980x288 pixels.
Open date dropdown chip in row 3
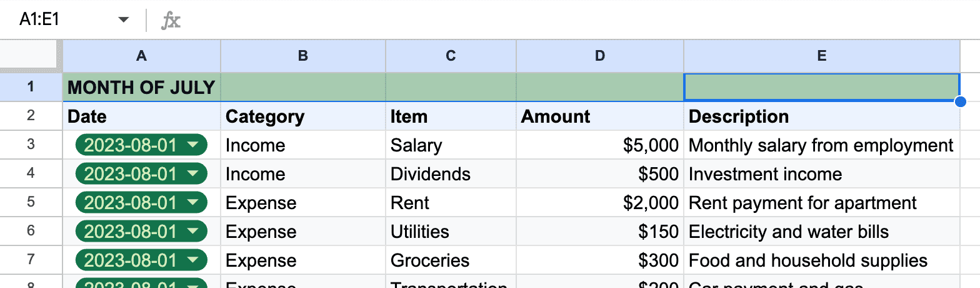pyautogui.click(x=141, y=145)
